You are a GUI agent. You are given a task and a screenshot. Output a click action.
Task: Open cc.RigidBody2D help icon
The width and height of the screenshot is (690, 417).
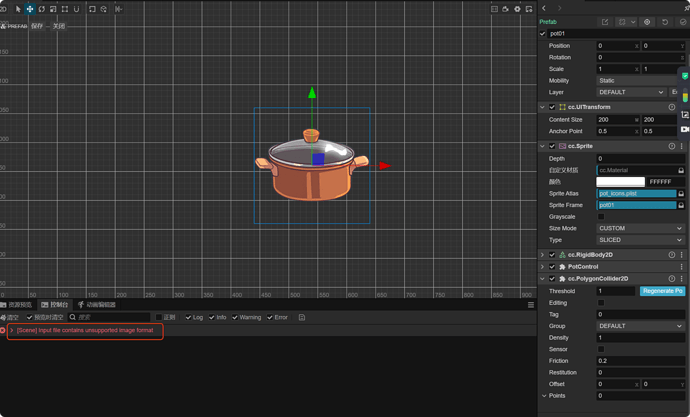pyautogui.click(x=672, y=255)
